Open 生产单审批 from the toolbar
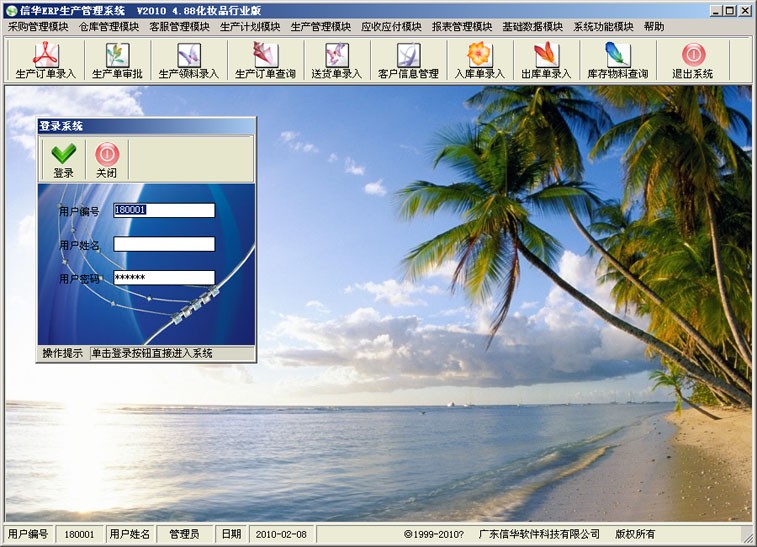Image resolution: width=757 pixels, height=547 pixels. pyautogui.click(x=116, y=61)
